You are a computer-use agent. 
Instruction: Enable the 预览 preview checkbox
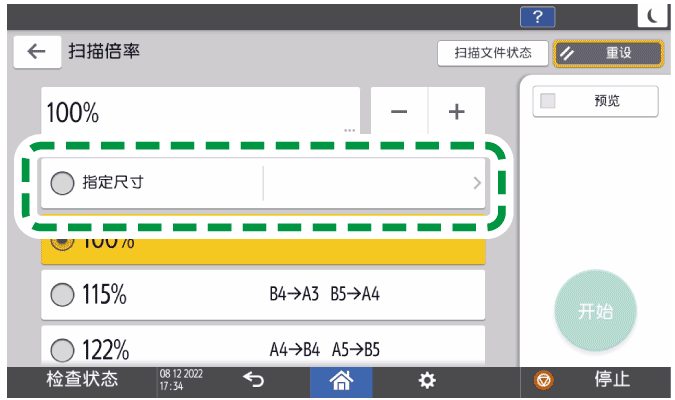(548, 101)
